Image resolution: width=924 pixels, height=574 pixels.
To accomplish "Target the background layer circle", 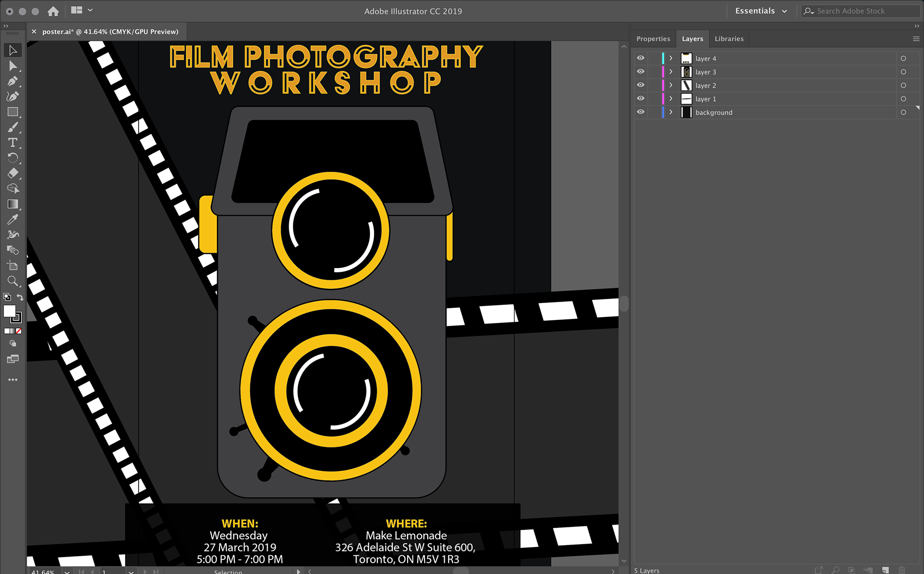I will coord(903,112).
